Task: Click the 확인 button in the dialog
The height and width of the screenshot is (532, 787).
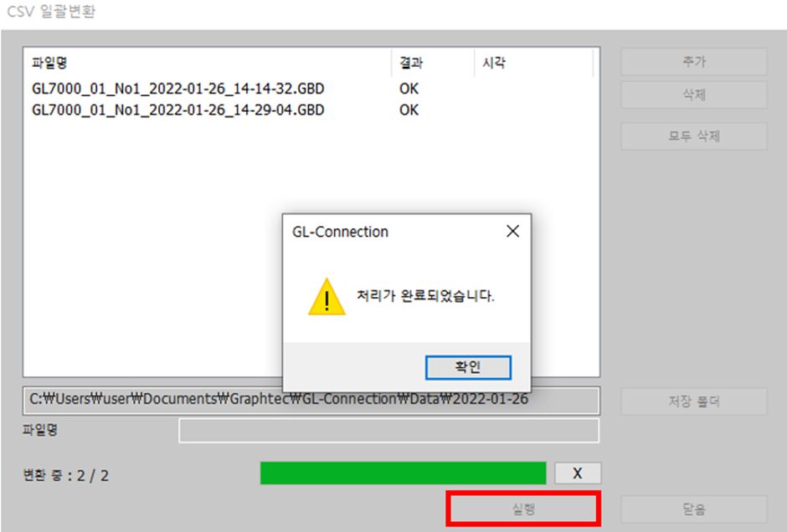Action: (468, 367)
